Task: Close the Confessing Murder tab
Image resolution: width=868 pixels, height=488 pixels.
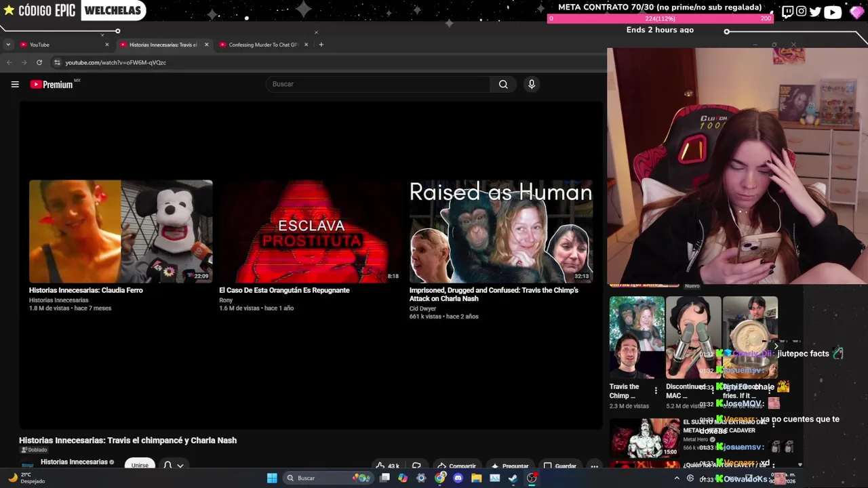Action: pos(306,45)
